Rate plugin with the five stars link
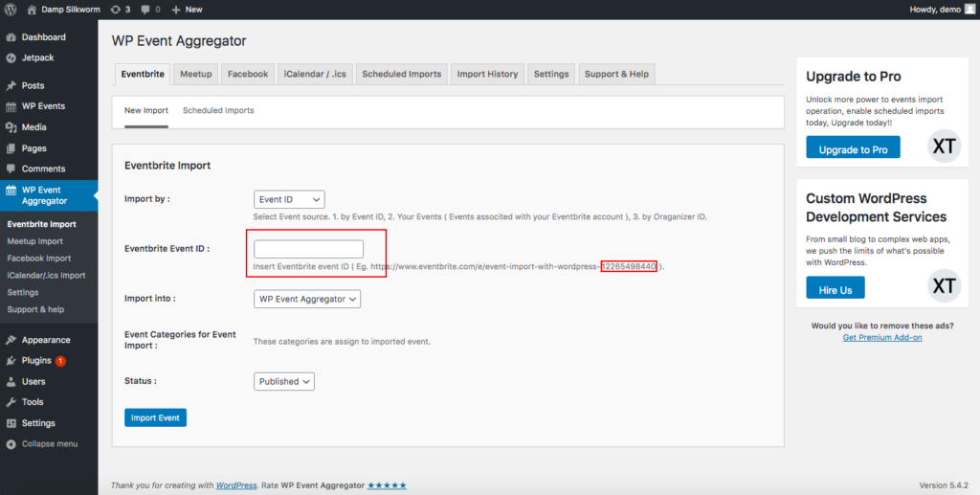The height and width of the screenshot is (495, 980). pos(387,485)
